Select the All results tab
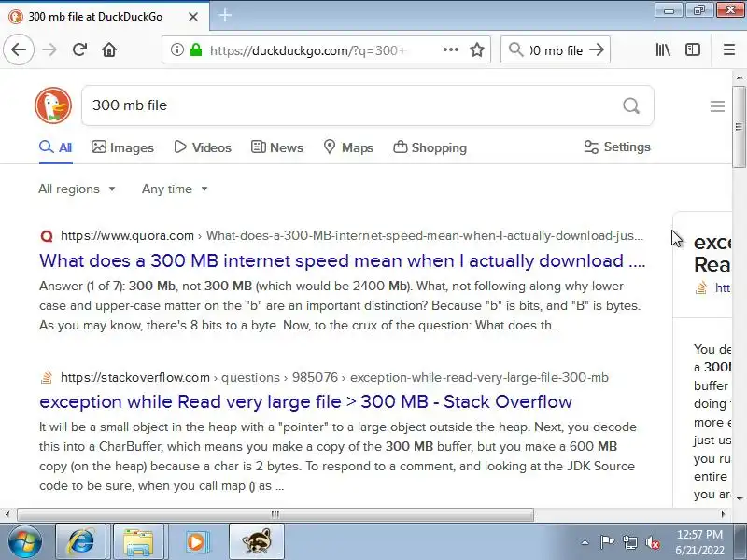This screenshot has width=747, height=560. pos(56,147)
